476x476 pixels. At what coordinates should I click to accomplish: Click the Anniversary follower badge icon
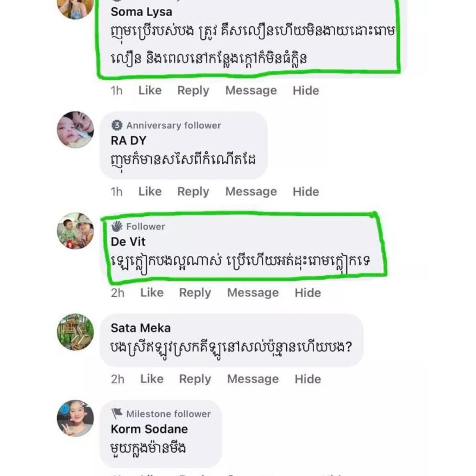[117, 125]
